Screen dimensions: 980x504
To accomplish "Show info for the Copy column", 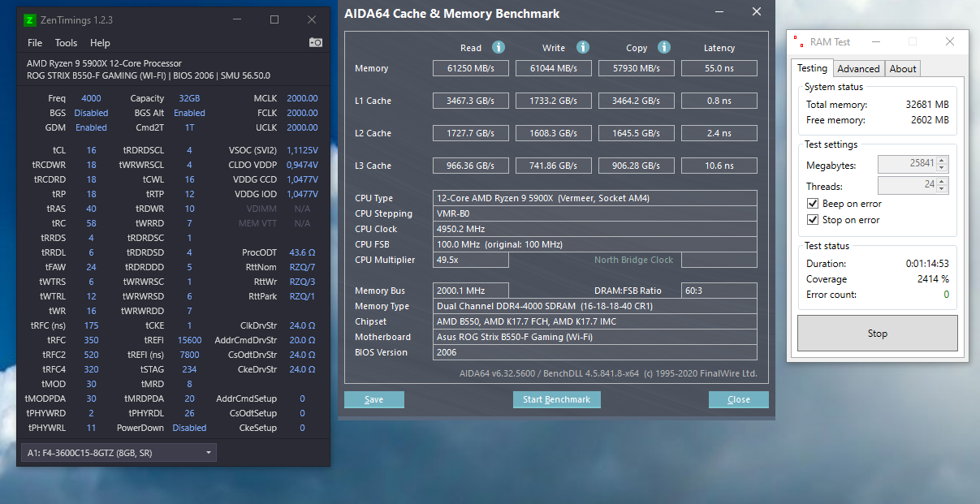I will [x=664, y=47].
